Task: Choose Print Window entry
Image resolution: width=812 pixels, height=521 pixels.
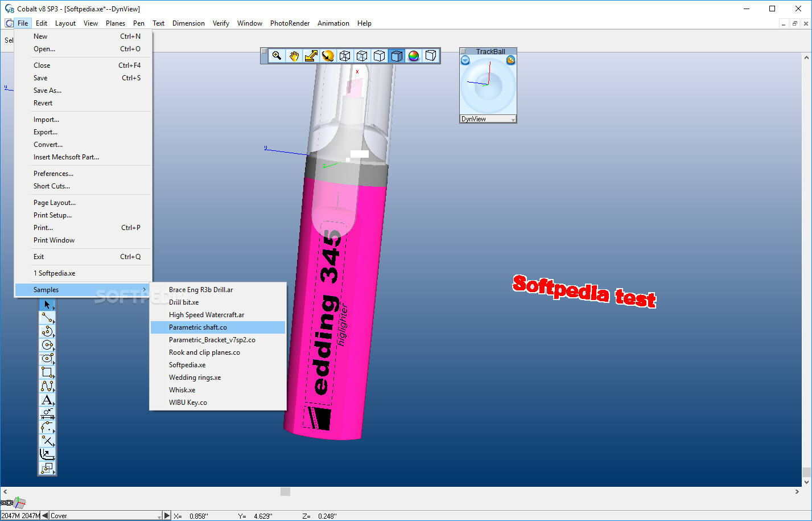Action: pos(83,240)
